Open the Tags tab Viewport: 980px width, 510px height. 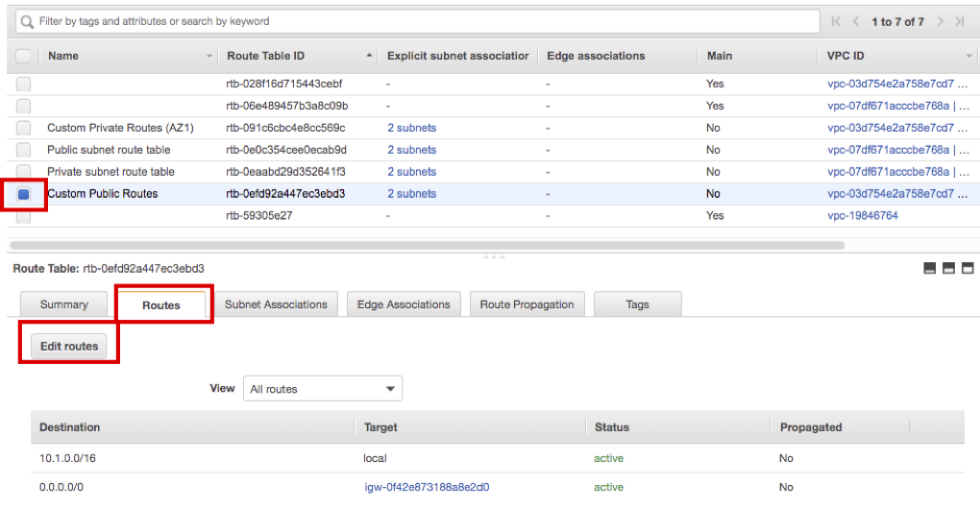pyautogui.click(x=637, y=304)
